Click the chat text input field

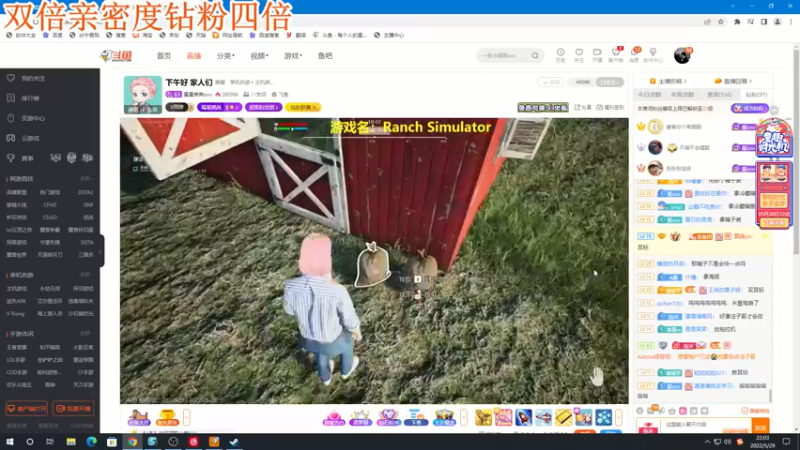707,424
